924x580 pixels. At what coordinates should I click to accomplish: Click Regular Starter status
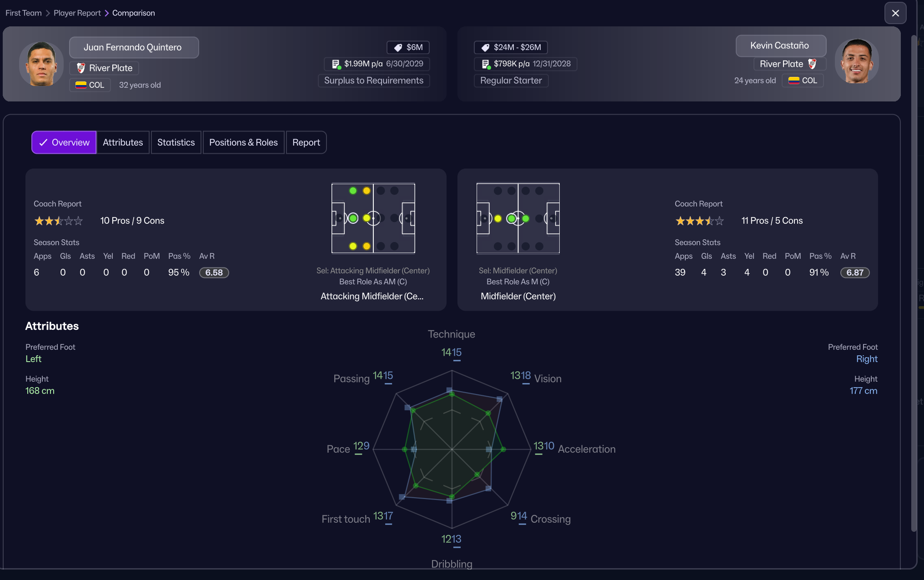(x=511, y=81)
